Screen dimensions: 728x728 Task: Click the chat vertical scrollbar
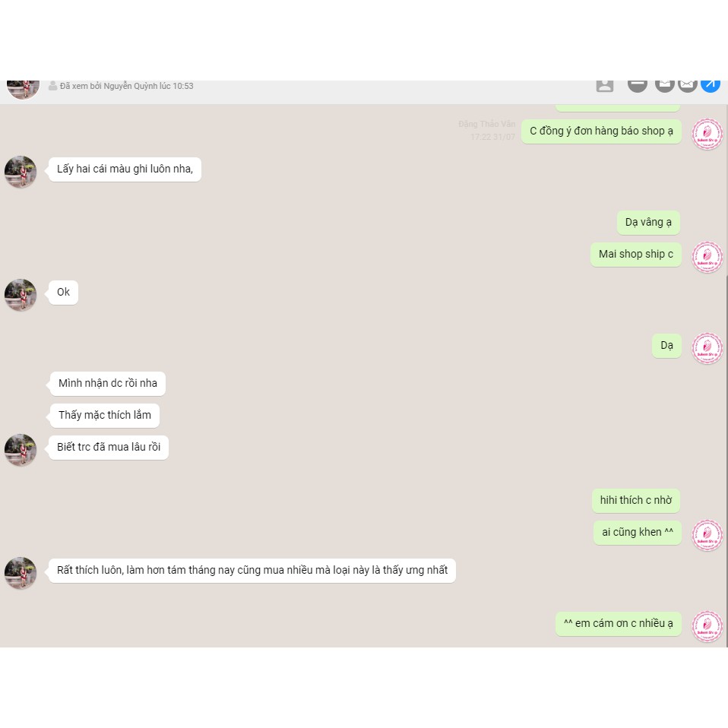tap(726, 461)
